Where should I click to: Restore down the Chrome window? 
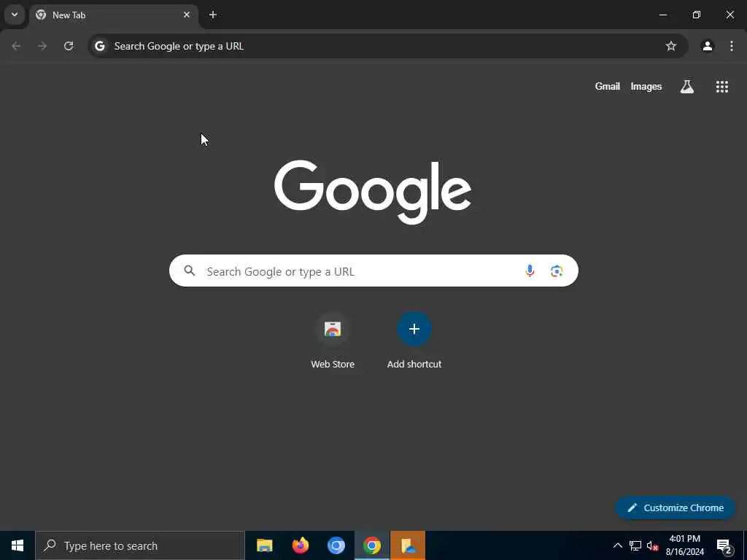tap(697, 15)
